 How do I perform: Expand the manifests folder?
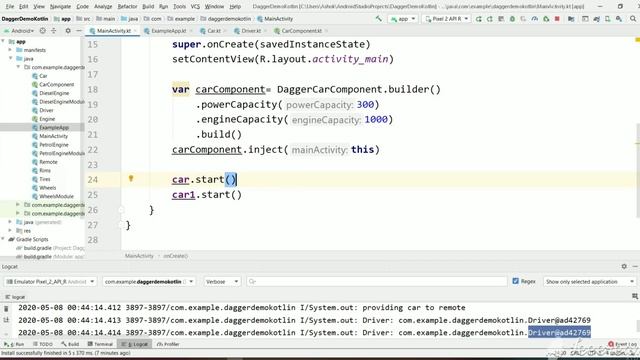[11, 50]
